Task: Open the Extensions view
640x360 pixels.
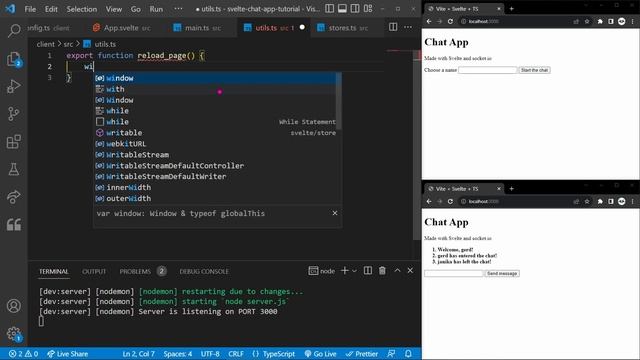Action: pos(14,142)
